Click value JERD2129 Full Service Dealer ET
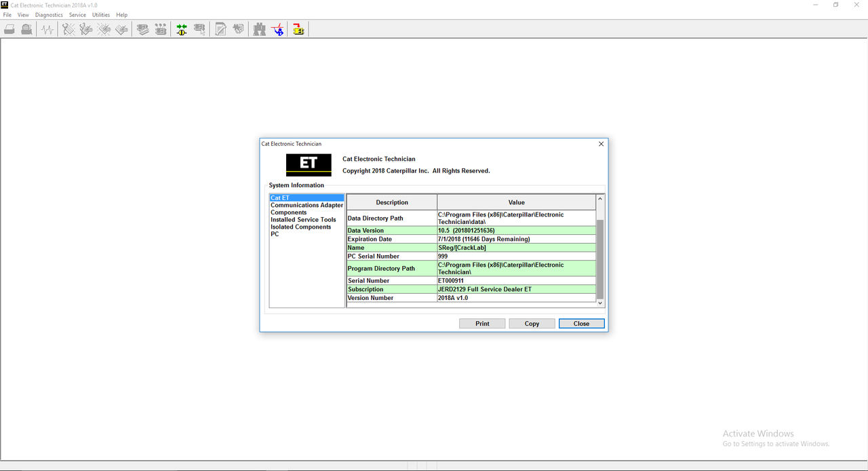The width and height of the screenshot is (868, 471). (x=517, y=290)
